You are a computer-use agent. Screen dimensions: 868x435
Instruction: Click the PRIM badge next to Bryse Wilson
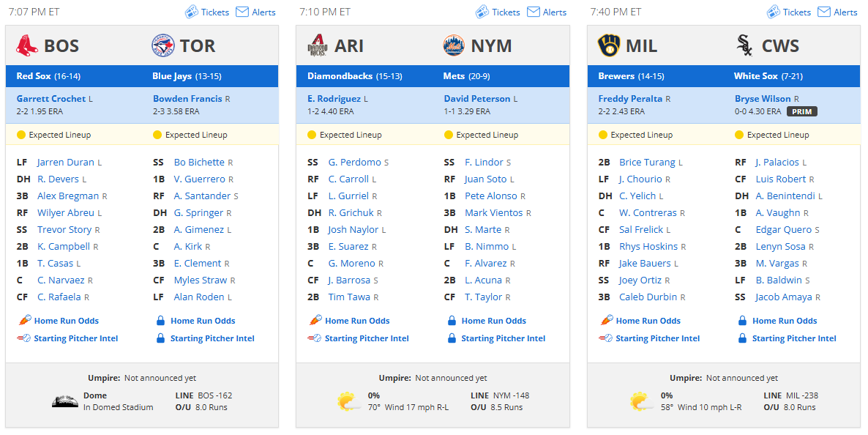coord(801,111)
